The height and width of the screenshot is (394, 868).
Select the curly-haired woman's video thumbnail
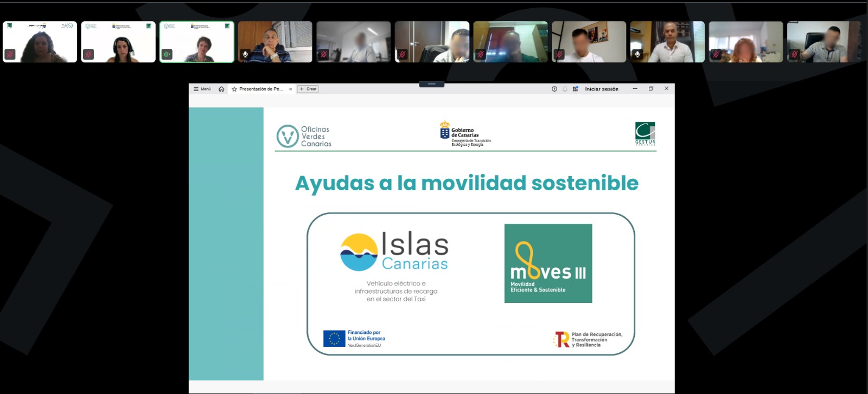pyautogui.click(x=40, y=42)
